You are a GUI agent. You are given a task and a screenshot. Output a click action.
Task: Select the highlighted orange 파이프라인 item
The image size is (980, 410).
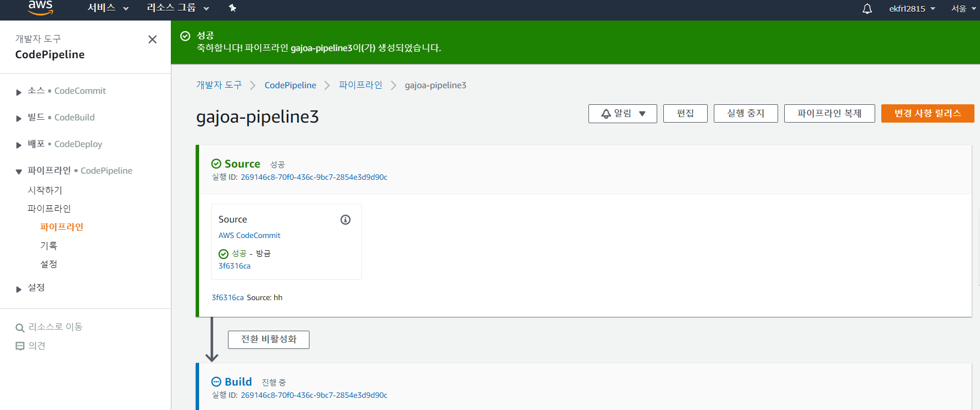(x=62, y=227)
